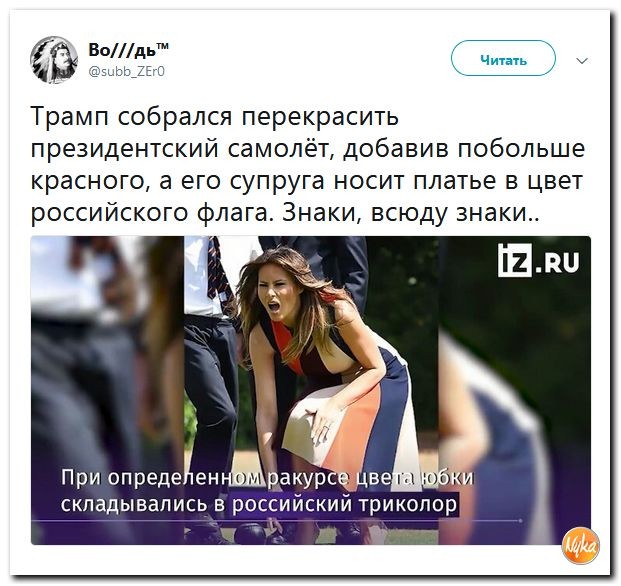The width and height of the screenshot is (621, 586).
Task: Click the tweet text line 'Трамп собрался перекрасить'
Action: click(x=214, y=116)
